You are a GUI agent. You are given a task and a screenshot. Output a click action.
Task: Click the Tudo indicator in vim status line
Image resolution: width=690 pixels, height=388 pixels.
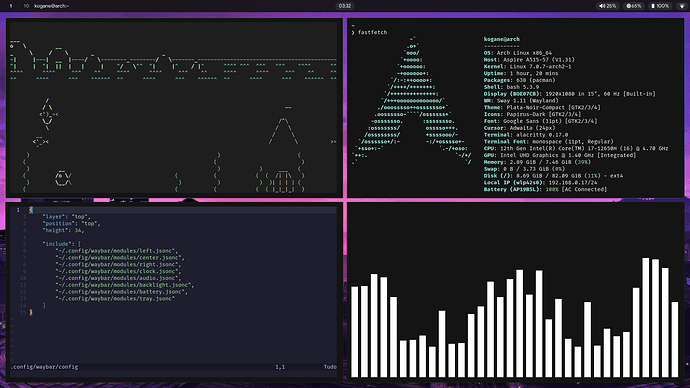coord(330,366)
